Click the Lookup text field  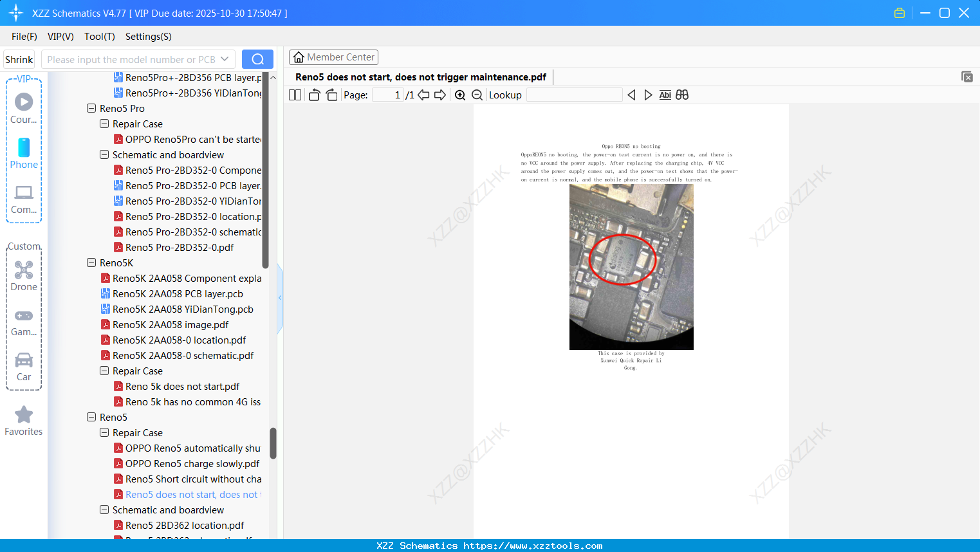click(575, 95)
